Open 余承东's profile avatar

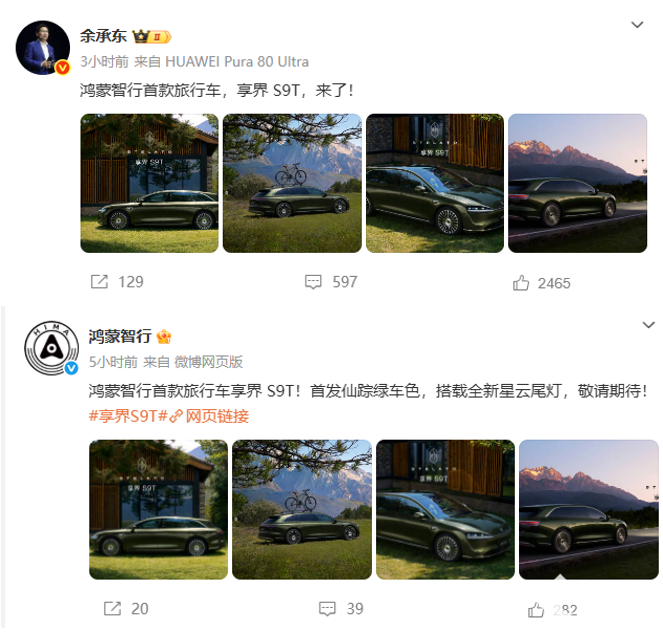coord(43,48)
